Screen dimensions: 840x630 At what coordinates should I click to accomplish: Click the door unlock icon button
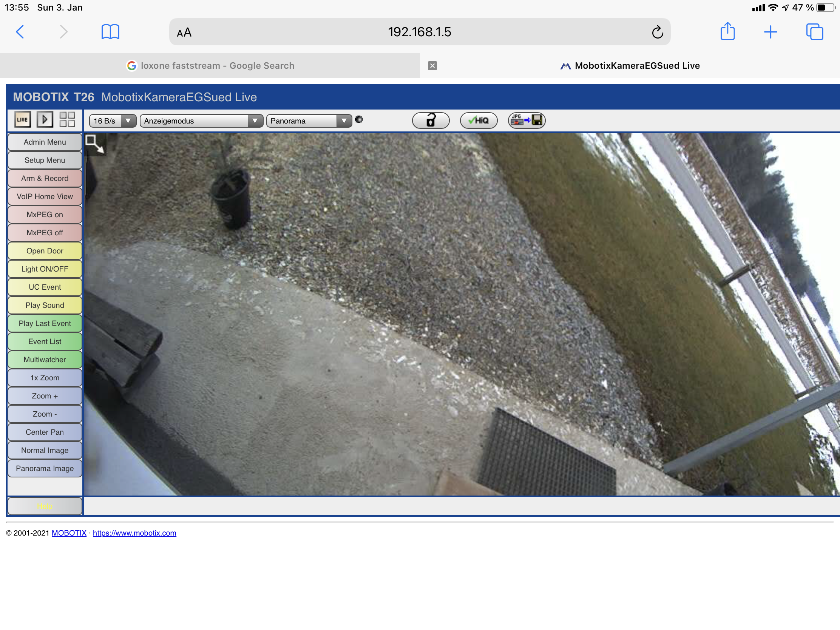pos(431,121)
